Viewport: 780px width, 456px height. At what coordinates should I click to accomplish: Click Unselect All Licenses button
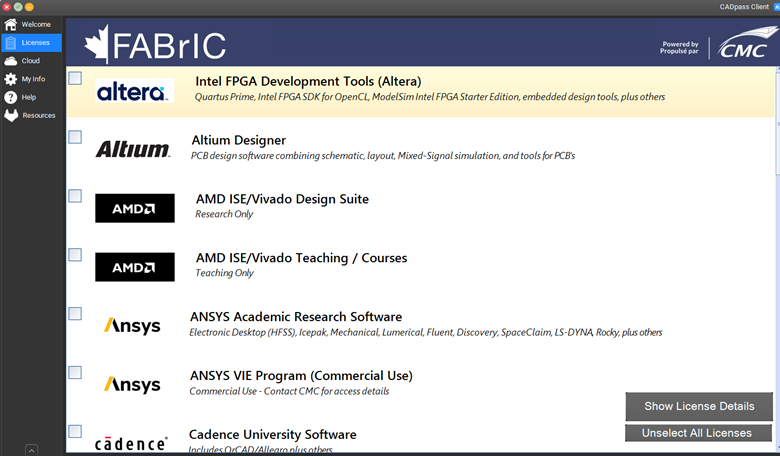tap(698, 433)
